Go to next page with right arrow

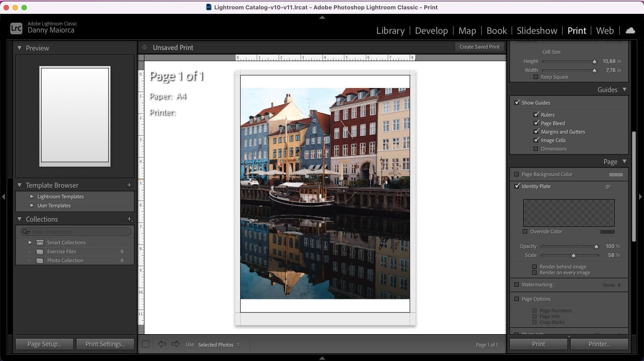tap(175, 344)
